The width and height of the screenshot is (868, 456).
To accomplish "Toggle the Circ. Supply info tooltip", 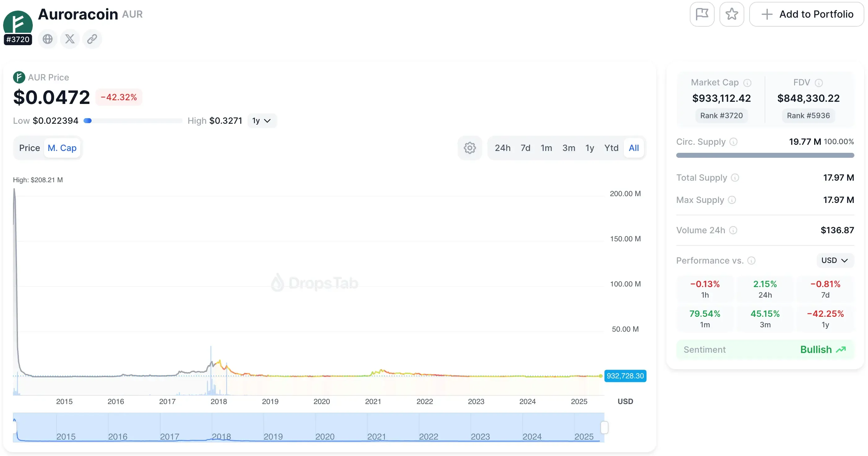I will tap(733, 142).
